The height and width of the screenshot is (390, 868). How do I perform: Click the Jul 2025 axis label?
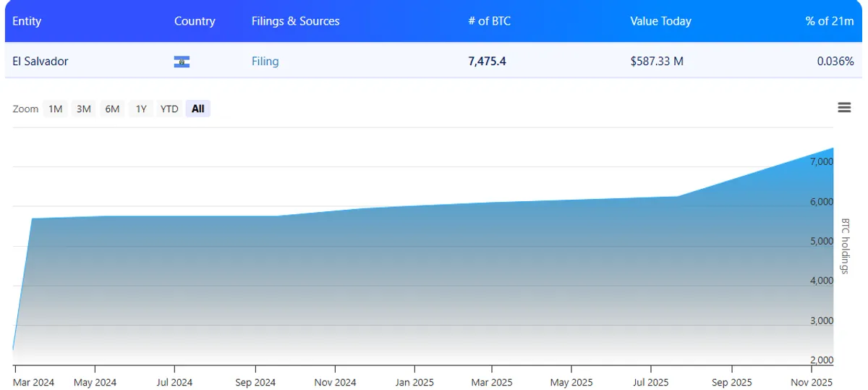coord(650,382)
